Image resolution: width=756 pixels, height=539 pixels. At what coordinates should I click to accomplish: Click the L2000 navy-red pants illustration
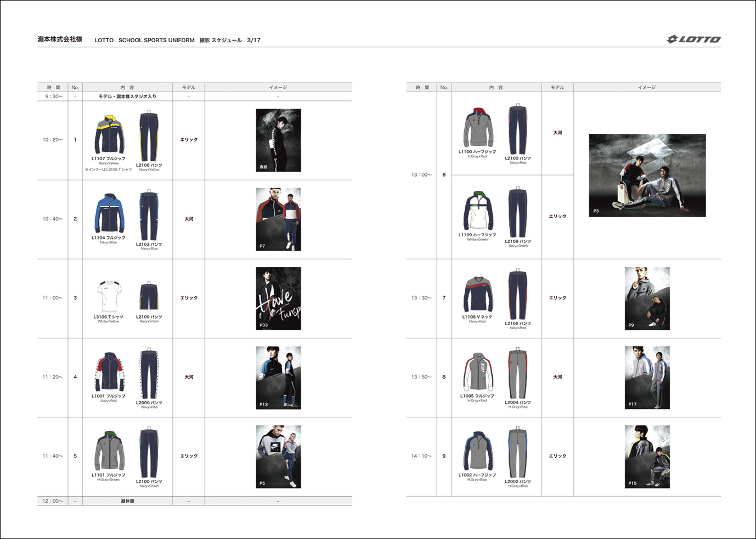[x=149, y=373]
